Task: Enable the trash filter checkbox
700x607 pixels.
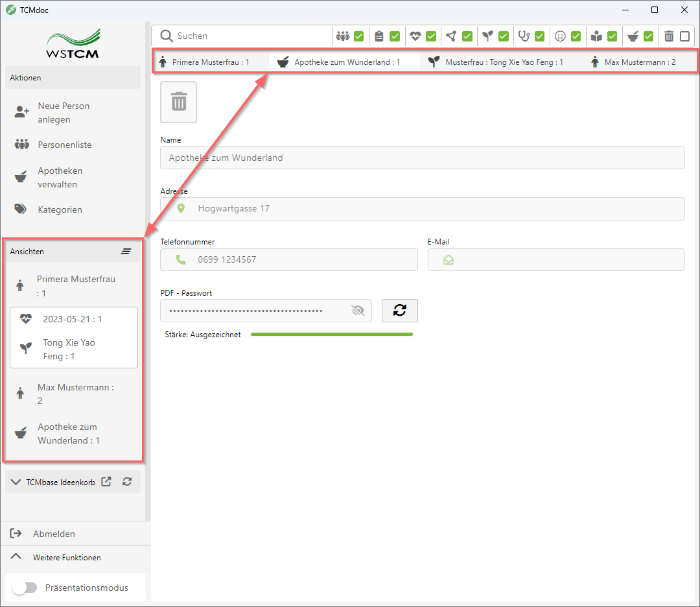Action: [x=684, y=36]
